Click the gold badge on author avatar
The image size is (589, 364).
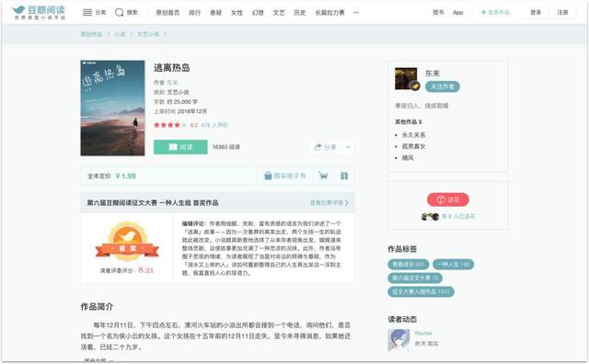point(415,86)
